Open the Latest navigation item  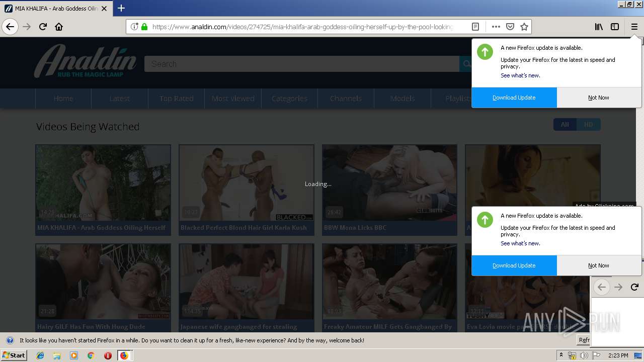[x=120, y=99]
